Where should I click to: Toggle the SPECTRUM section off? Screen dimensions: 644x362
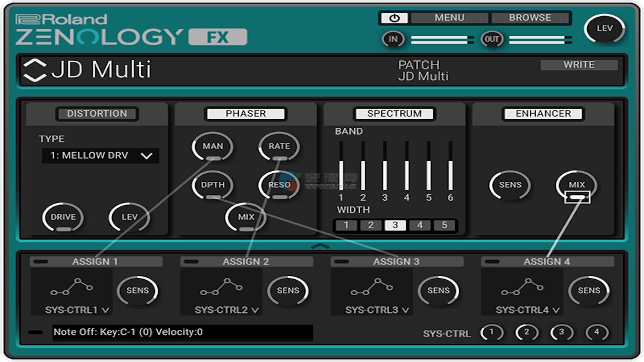coord(394,114)
